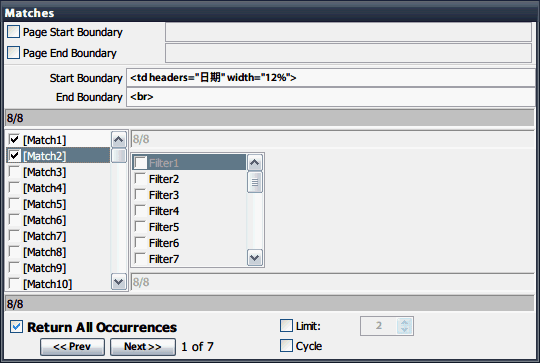Screen dimensions: 540x363
Task: Click the Limit value field showing 2
Action: [379, 326]
